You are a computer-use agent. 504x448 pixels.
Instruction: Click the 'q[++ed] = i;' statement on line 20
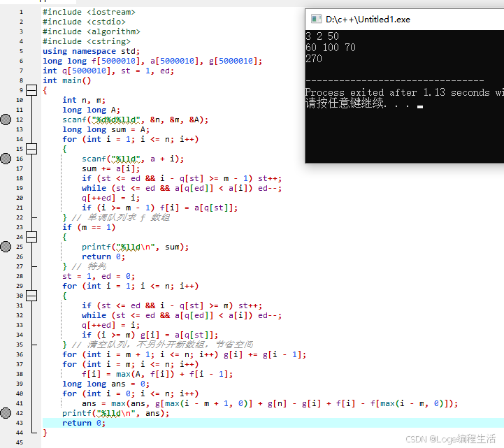(x=111, y=198)
